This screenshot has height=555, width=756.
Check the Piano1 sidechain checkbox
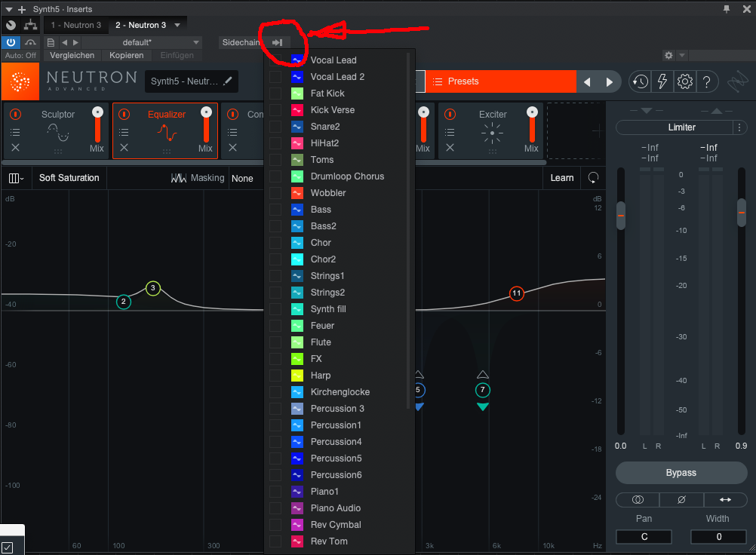click(x=275, y=492)
